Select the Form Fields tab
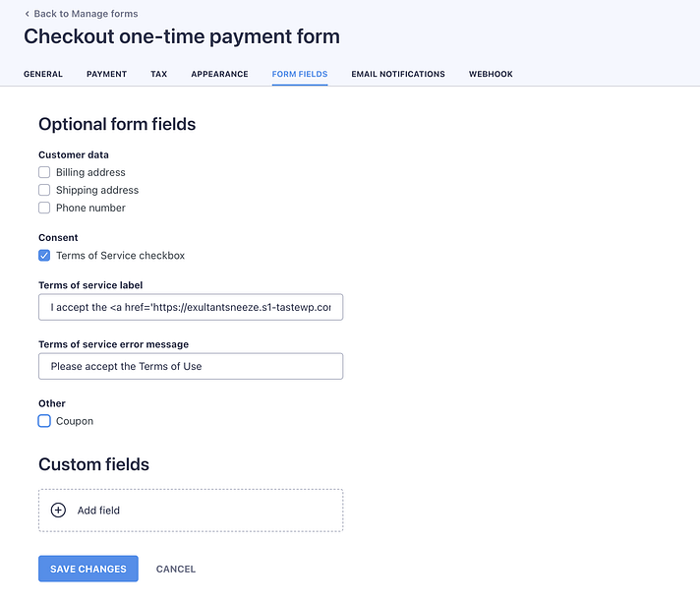The image size is (700, 603). point(300,74)
